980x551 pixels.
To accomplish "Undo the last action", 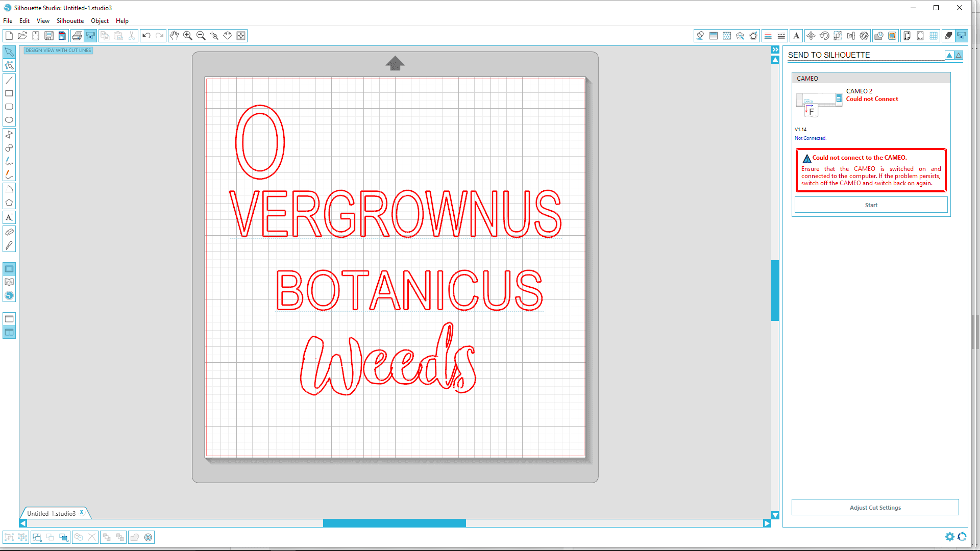I will (146, 36).
